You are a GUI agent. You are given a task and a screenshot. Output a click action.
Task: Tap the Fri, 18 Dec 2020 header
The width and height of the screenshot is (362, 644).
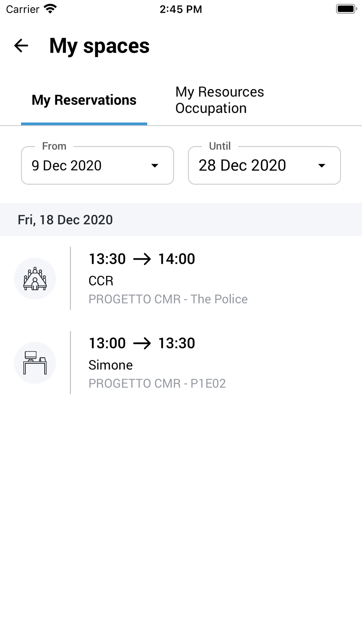click(x=65, y=220)
